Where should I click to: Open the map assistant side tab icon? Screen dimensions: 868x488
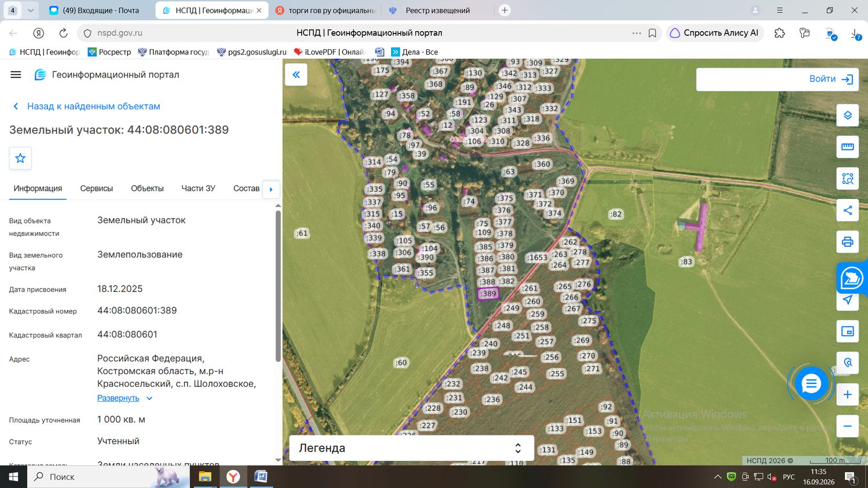[852, 278]
